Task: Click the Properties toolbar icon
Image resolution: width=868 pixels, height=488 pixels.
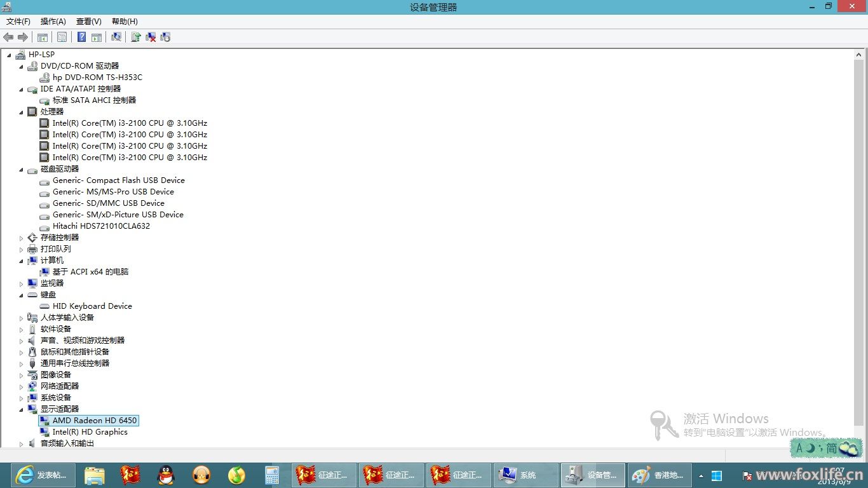Action: [62, 37]
